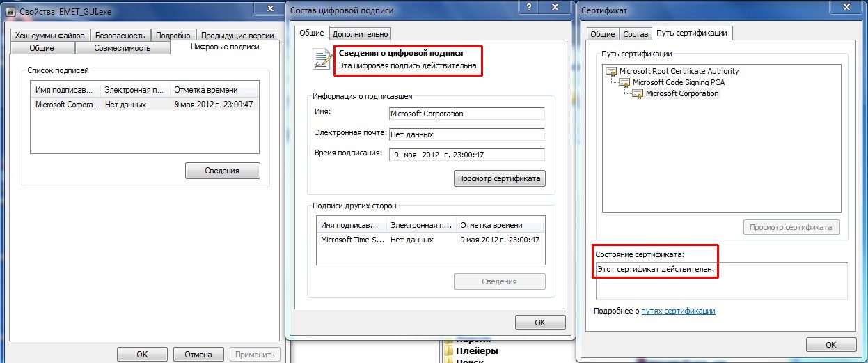Click the Плейеры folder icon
Image resolution: width=868 pixels, height=363 pixels.
(447, 351)
